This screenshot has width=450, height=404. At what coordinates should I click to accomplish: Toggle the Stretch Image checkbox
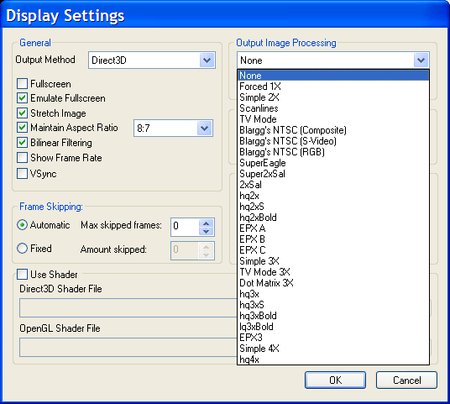22,113
